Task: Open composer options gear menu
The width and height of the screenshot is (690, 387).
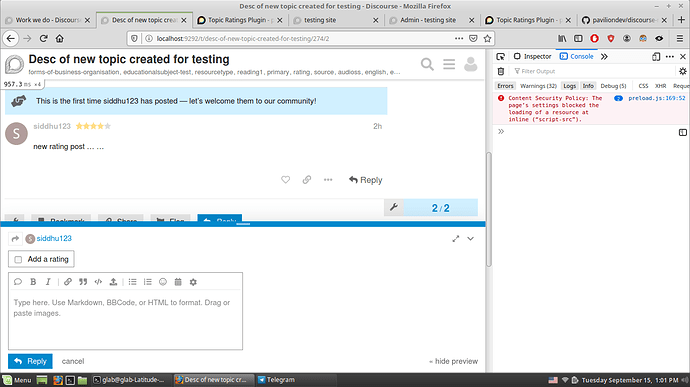Action: (x=193, y=282)
